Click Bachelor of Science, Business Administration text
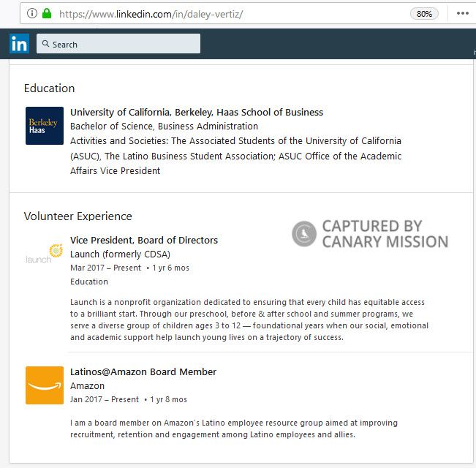This screenshot has width=476, height=468. [164, 126]
